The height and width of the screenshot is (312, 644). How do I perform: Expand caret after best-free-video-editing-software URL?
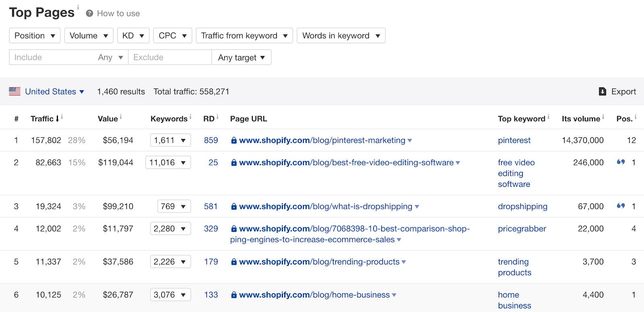pos(458,163)
